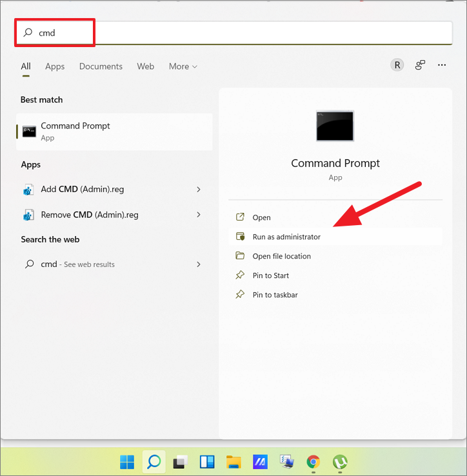Click the Add CMD (Admin).reg file icon
This screenshot has width=467, height=476.
click(x=28, y=190)
